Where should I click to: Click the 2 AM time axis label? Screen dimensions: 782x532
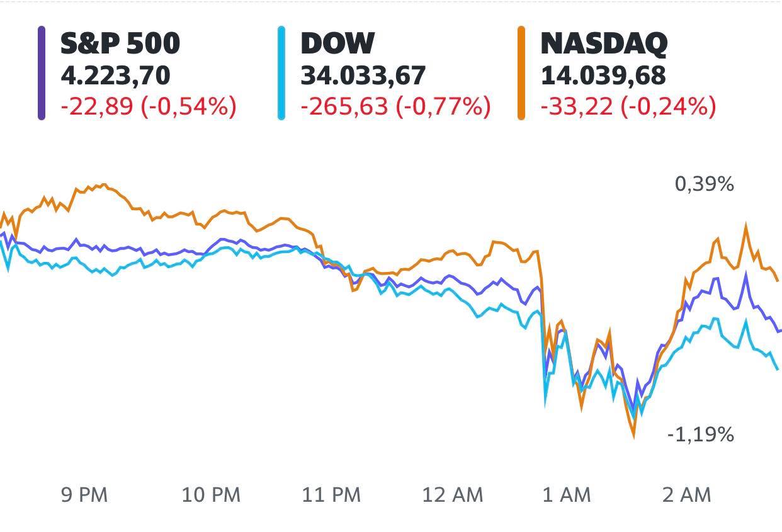(x=686, y=495)
